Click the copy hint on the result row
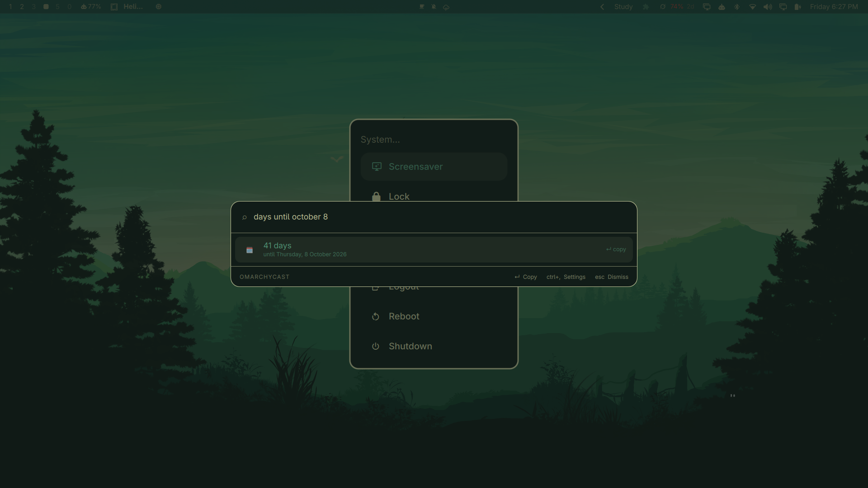Image resolution: width=868 pixels, height=488 pixels. [x=616, y=249]
